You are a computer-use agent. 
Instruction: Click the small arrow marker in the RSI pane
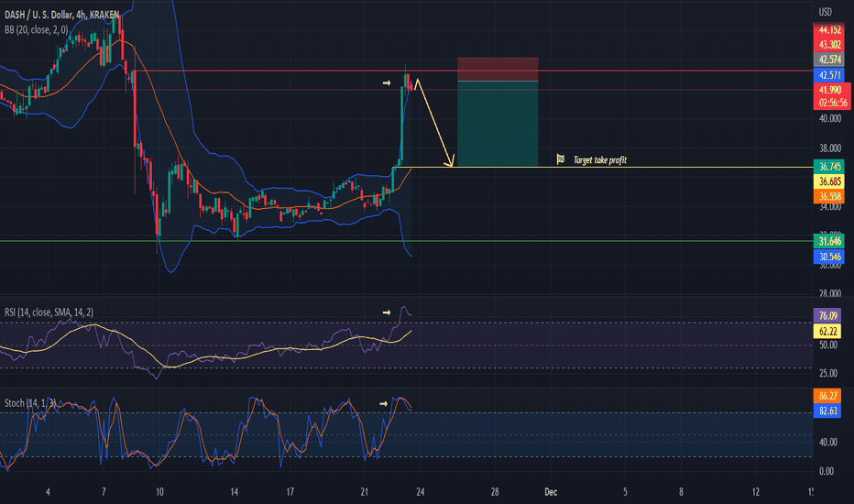click(386, 312)
